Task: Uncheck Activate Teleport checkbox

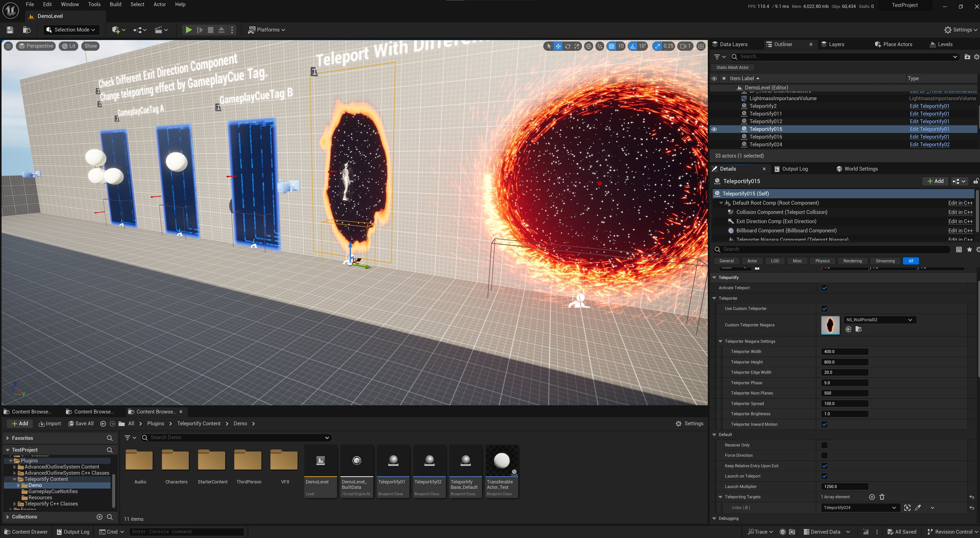Action: tap(824, 288)
